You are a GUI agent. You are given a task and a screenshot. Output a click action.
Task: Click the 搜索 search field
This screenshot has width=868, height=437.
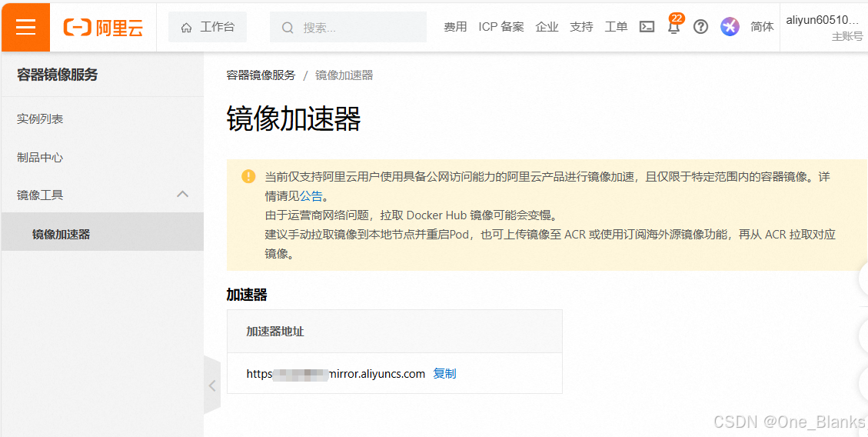tap(348, 27)
